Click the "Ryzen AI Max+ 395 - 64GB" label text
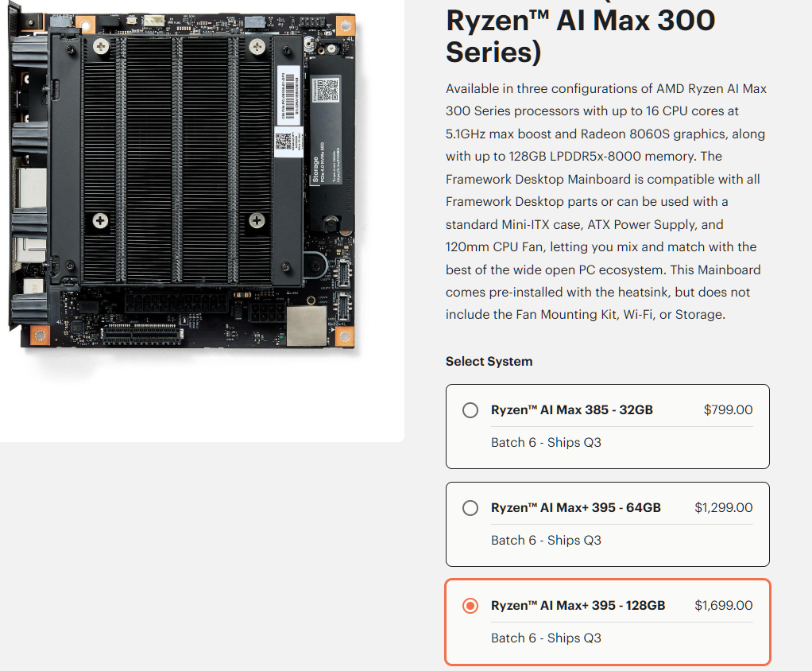Viewport: 812px width, 671px height. click(575, 508)
